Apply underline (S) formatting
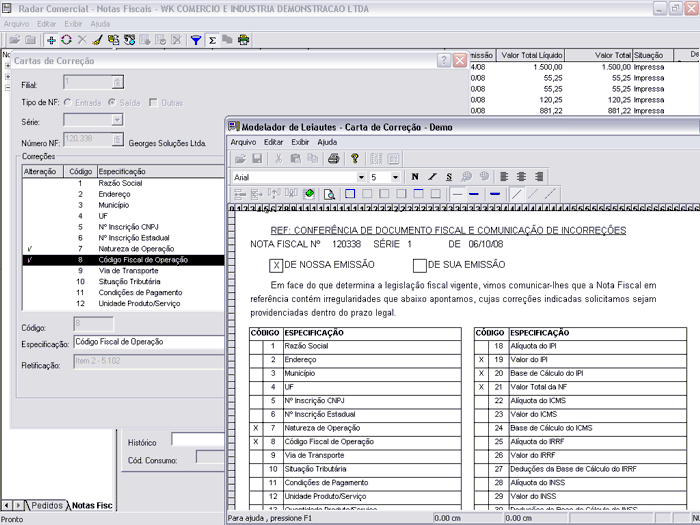This screenshot has height=525, width=700. click(449, 177)
